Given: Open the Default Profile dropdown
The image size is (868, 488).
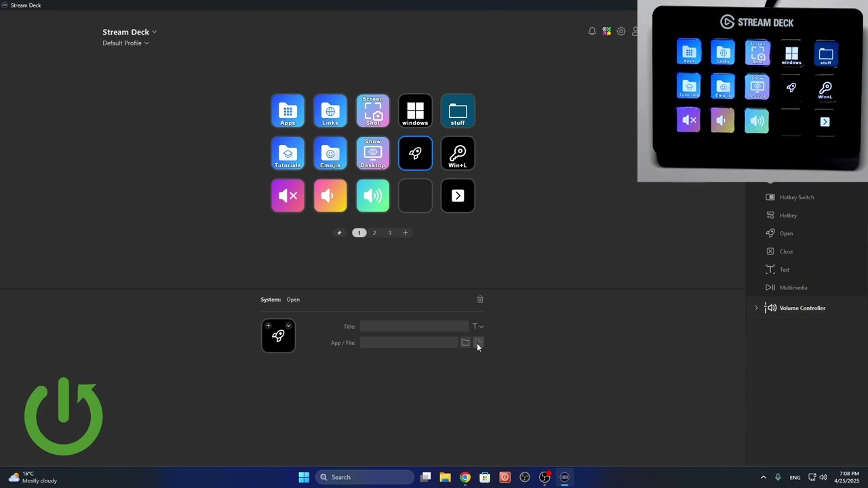Looking at the screenshot, I should tap(125, 43).
